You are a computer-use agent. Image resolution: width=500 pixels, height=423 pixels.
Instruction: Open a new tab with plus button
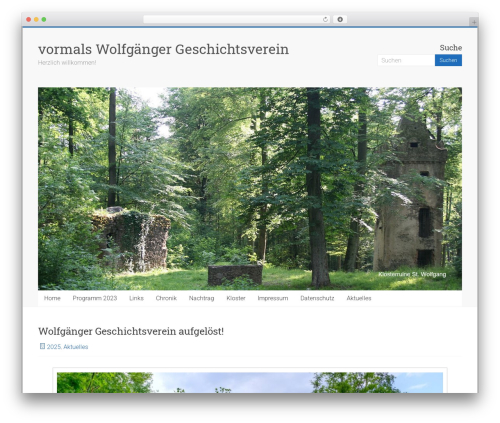pyautogui.click(x=474, y=22)
